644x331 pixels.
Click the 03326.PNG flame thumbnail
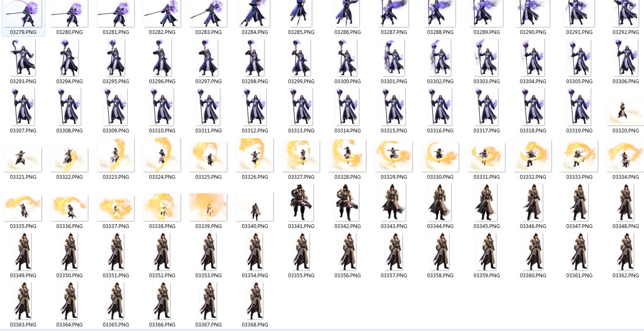[255, 155]
